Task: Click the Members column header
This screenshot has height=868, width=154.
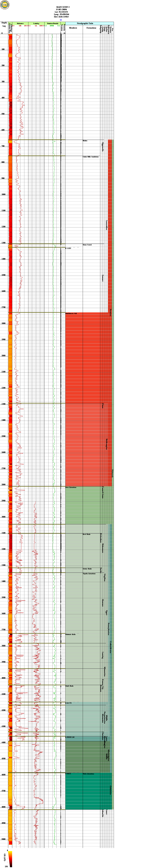Action: pos(73,28)
